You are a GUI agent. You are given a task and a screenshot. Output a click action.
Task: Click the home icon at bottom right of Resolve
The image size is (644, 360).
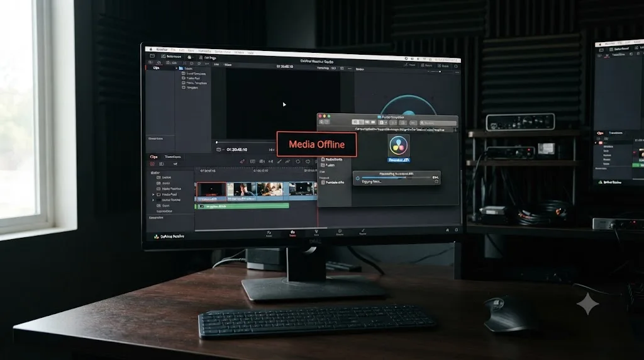448,230
